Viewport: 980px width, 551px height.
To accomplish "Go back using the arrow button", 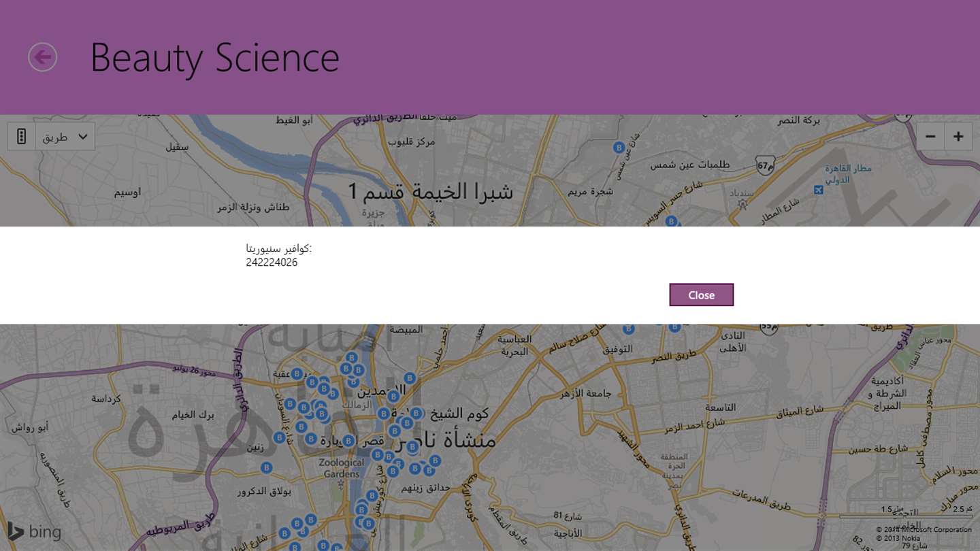I will click(x=42, y=56).
